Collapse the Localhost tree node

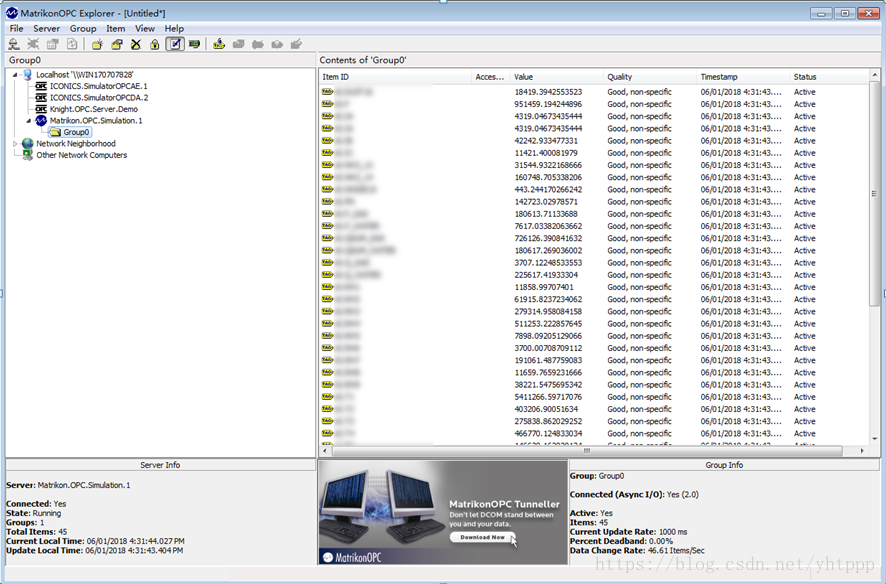click(15, 75)
